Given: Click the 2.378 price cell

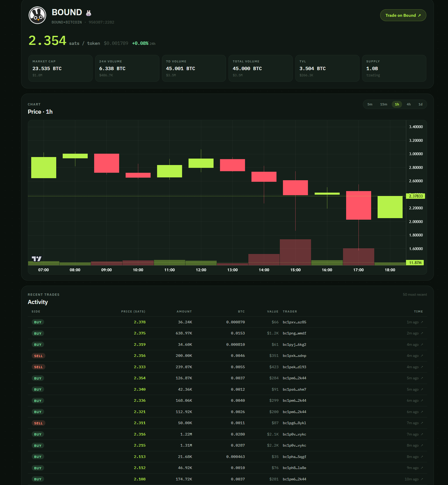Looking at the screenshot, I should (x=139, y=322).
